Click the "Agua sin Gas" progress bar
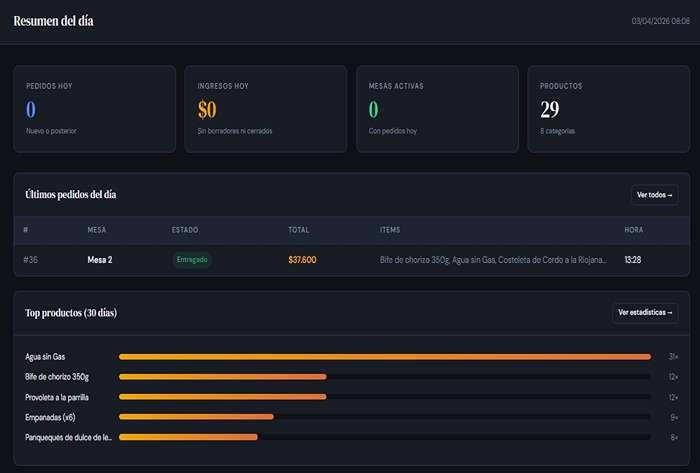This screenshot has height=473, width=700. 384,357
